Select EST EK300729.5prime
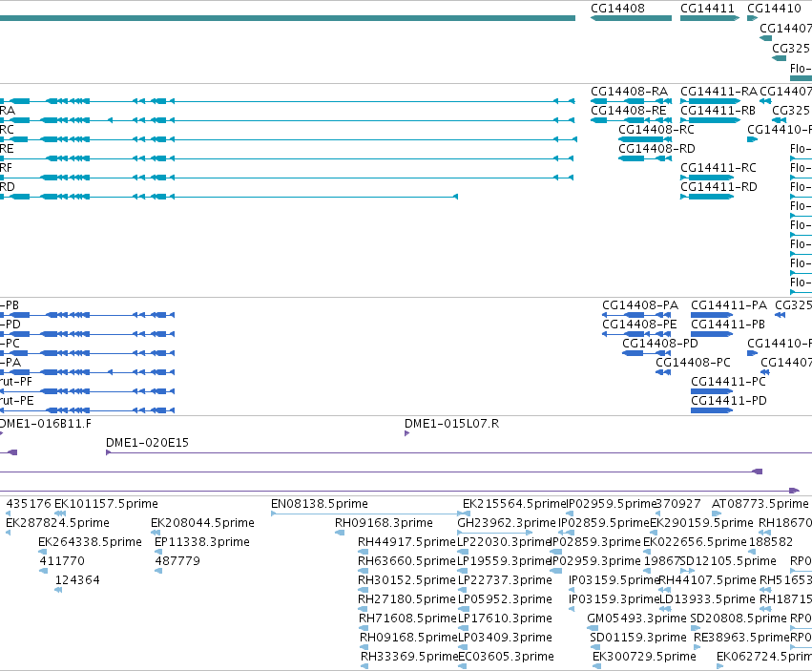The width and height of the screenshot is (812, 671). (x=597, y=667)
